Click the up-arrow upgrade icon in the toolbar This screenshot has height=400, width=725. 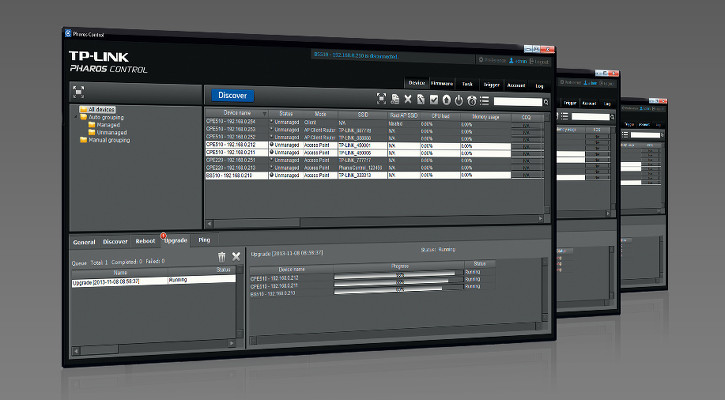[446, 100]
